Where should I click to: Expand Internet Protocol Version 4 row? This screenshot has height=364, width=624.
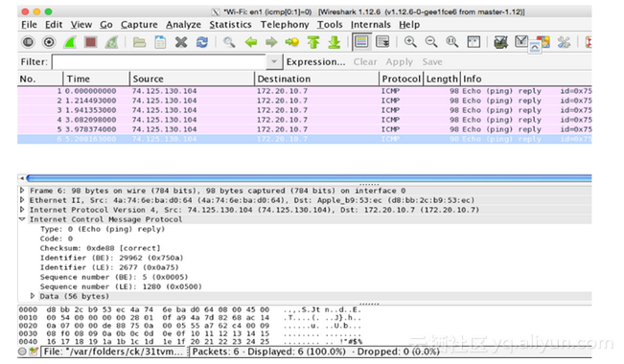tap(22, 210)
